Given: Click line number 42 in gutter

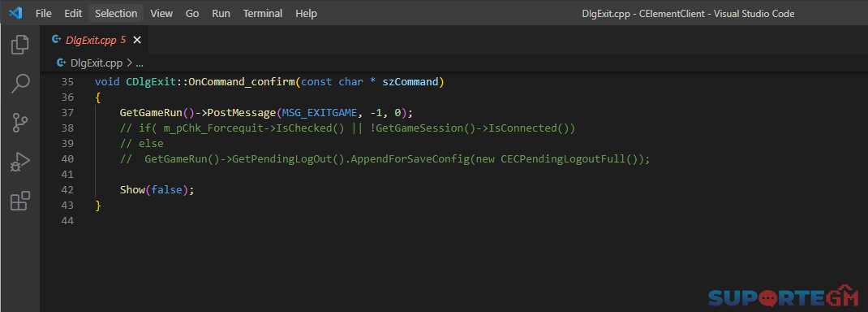Looking at the screenshot, I should coord(67,189).
